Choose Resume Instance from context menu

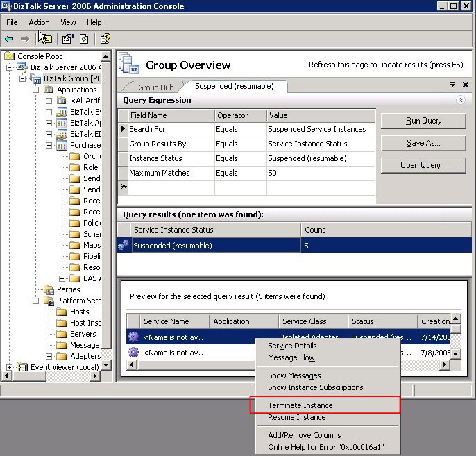(x=296, y=417)
